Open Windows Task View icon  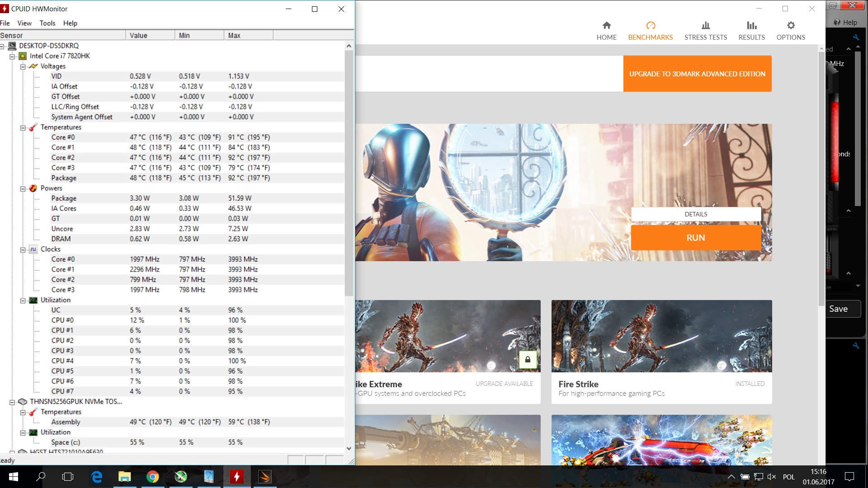[x=68, y=477]
